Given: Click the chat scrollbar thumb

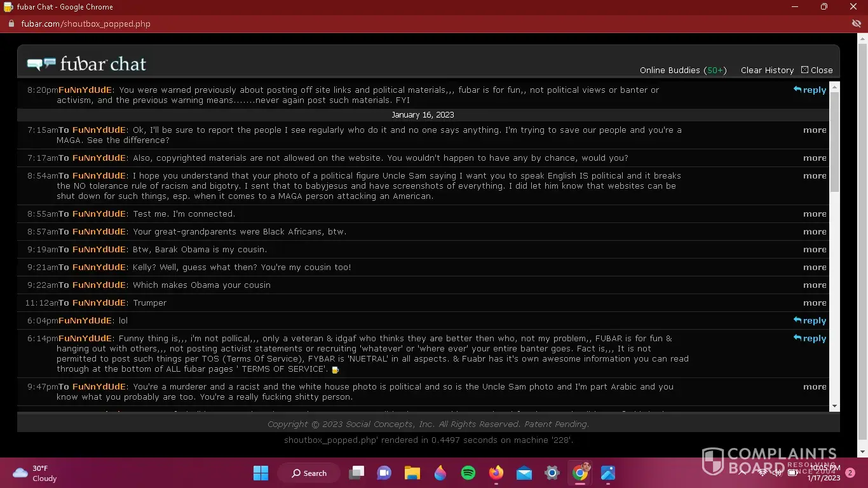Looking at the screenshot, I should (834, 142).
